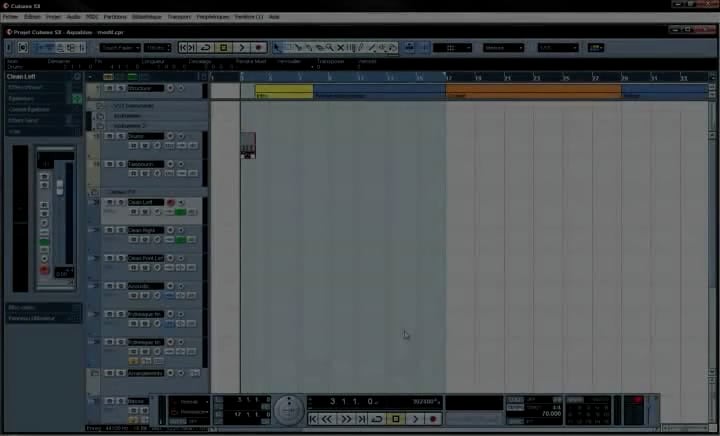Mute the Drums track
Screen dimensions: 720x436
pos(110,136)
